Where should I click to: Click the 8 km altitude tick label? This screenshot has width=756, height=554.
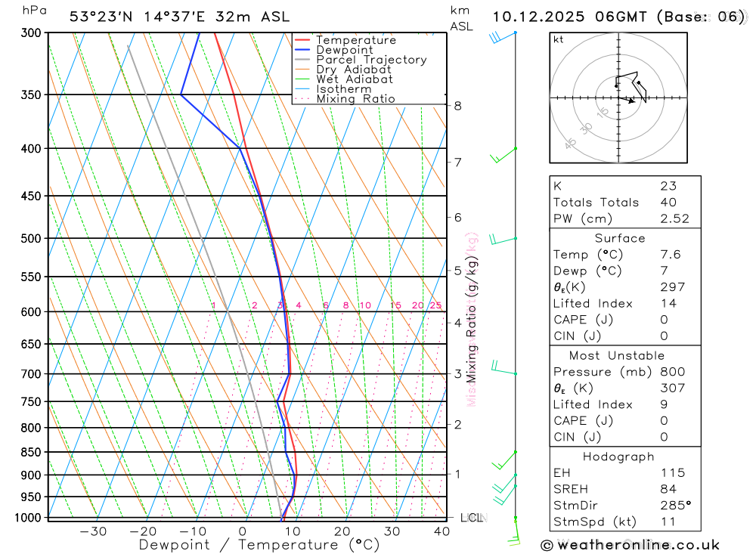457,106
